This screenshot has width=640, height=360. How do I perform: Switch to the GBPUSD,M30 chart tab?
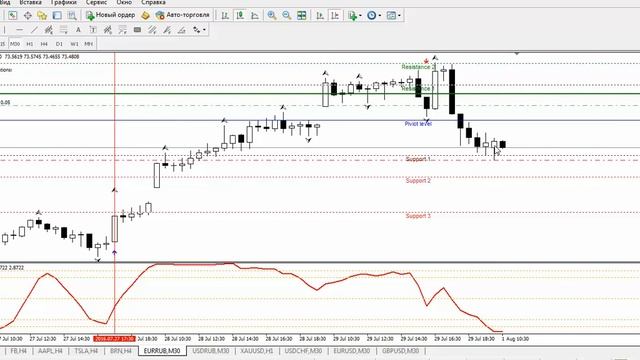click(x=400, y=351)
